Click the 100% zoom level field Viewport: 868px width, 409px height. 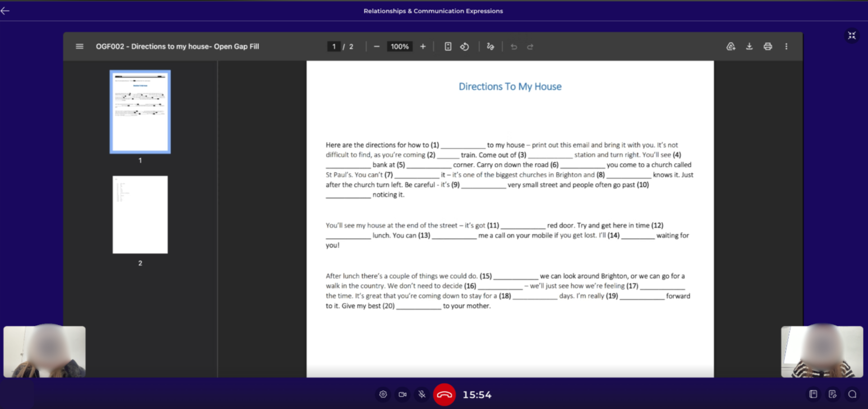[x=400, y=47]
